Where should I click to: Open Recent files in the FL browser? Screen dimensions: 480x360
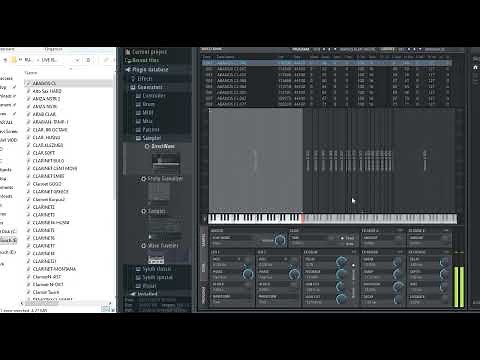tap(146, 60)
